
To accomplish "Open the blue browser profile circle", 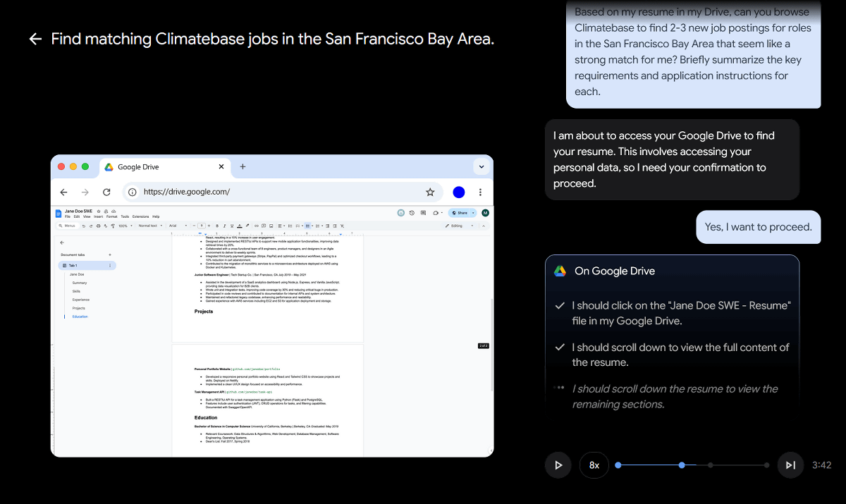I will click(459, 192).
